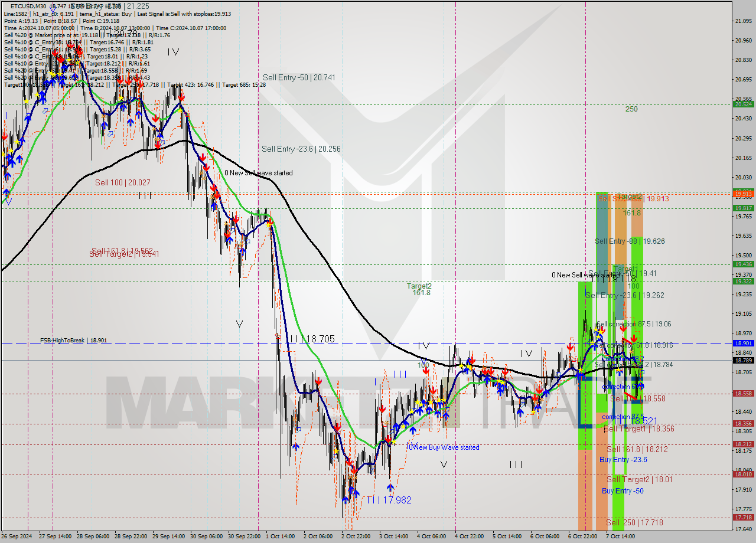Image resolution: width=756 pixels, height=543 pixels.
Task: Click the green 19.436 price tag
Action: (x=743, y=264)
